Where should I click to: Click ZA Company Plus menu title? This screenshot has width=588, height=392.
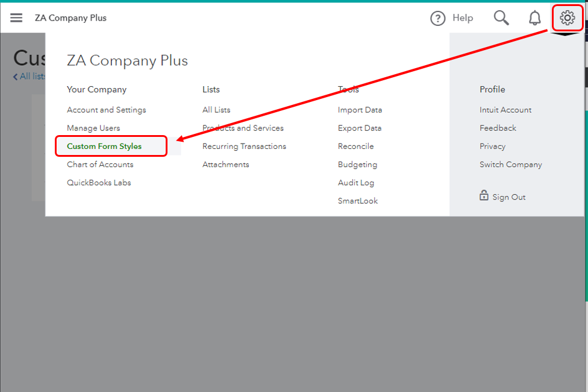click(128, 60)
